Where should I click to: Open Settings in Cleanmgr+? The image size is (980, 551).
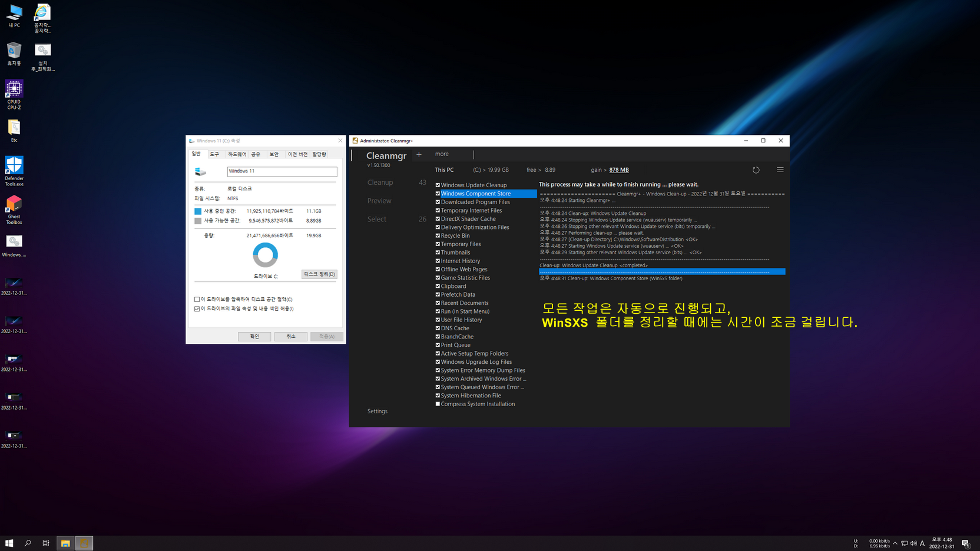coord(378,411)
